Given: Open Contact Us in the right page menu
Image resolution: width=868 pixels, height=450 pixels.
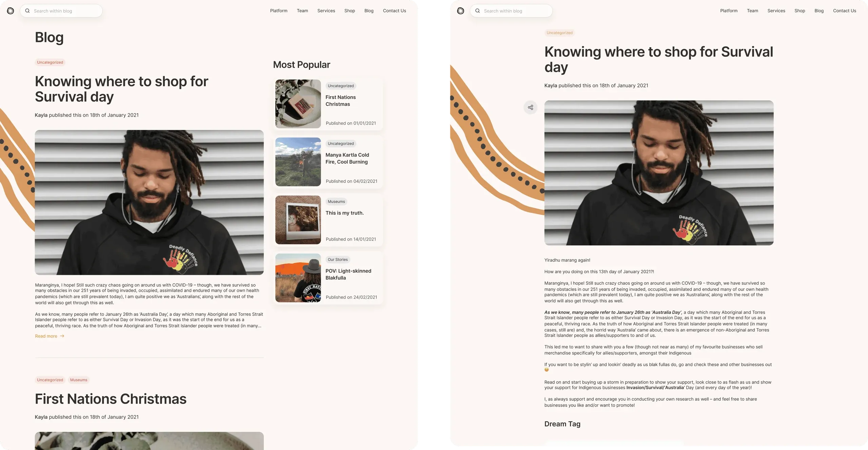Looking at the screenshot, I should 844,11.
